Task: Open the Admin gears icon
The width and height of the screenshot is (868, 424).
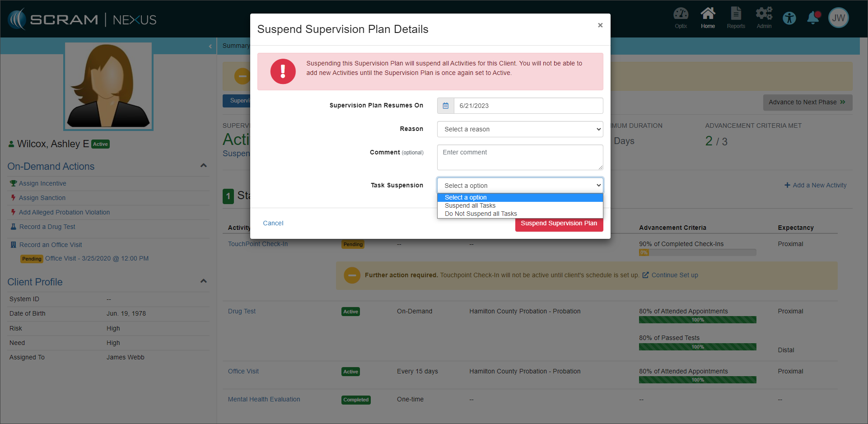Action: point(764,18)
